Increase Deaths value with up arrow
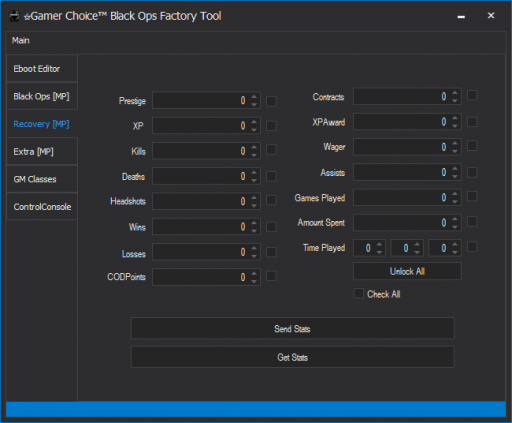The image size is (512, 423). pos(254,172)
